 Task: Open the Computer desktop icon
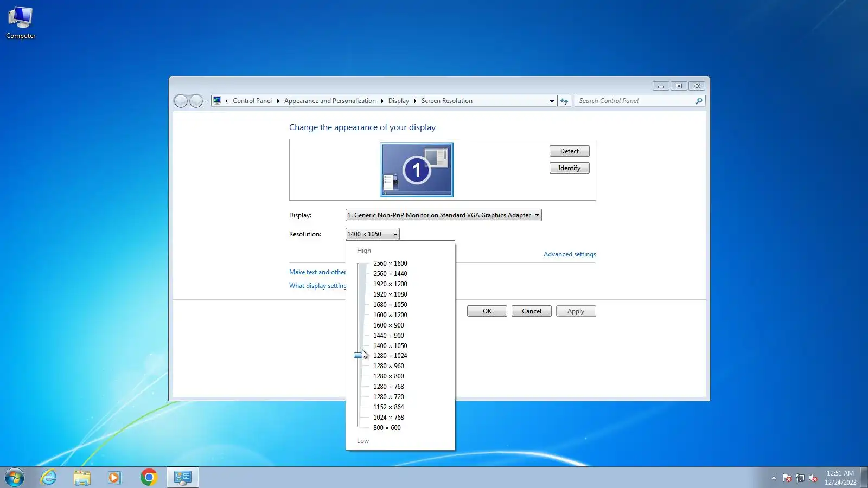click(x=21, y=23)
